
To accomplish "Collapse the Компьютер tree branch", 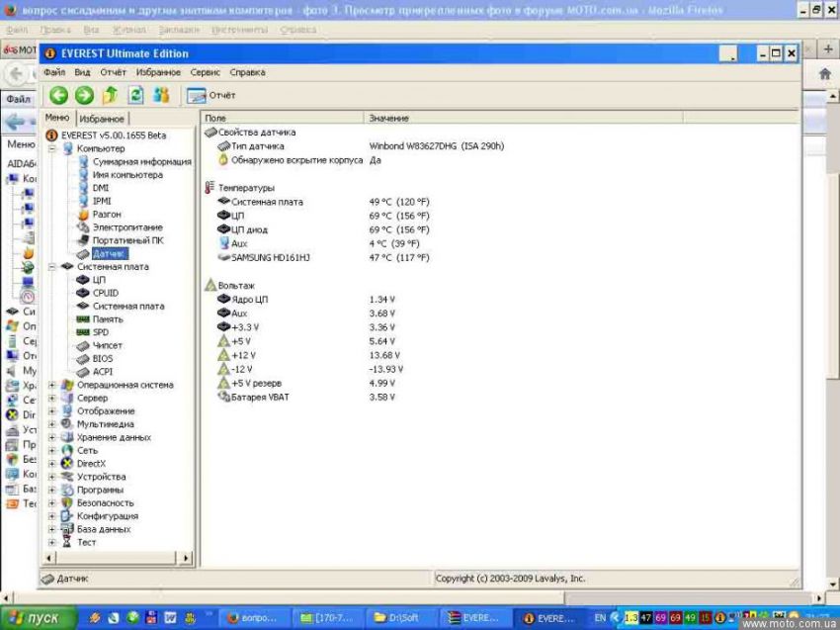I will [52, 148].
